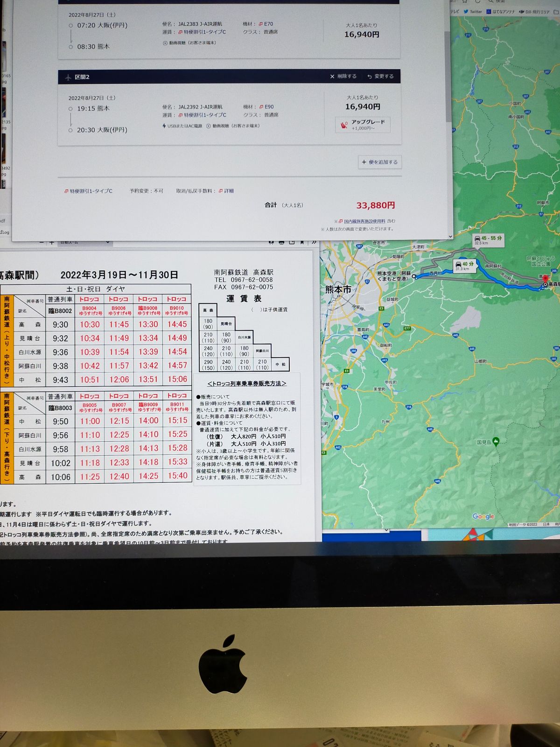Viewport: 560px width, 747px height.
Task: Click the Google logo on the map
Action: (483, 516)
